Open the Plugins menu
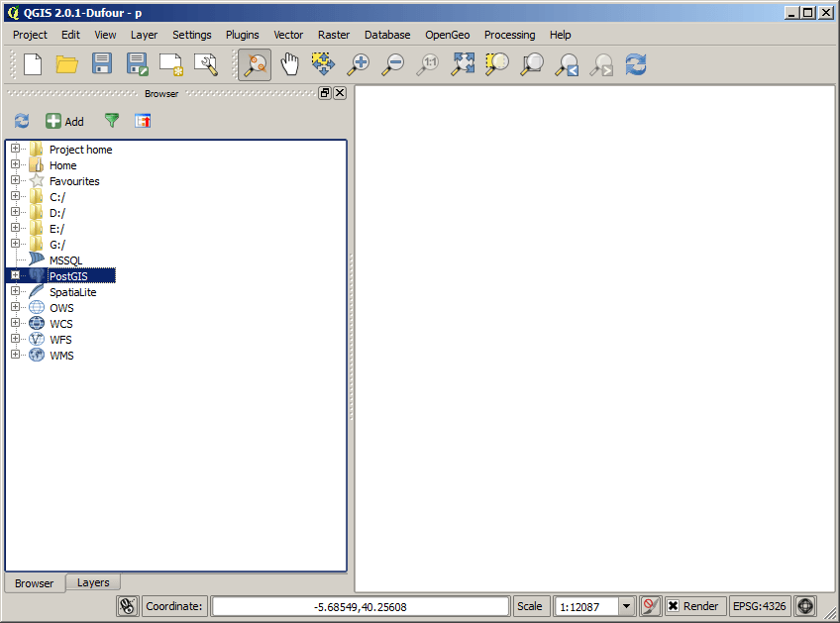This screenshot has height=623, width=840. [242, 35]
